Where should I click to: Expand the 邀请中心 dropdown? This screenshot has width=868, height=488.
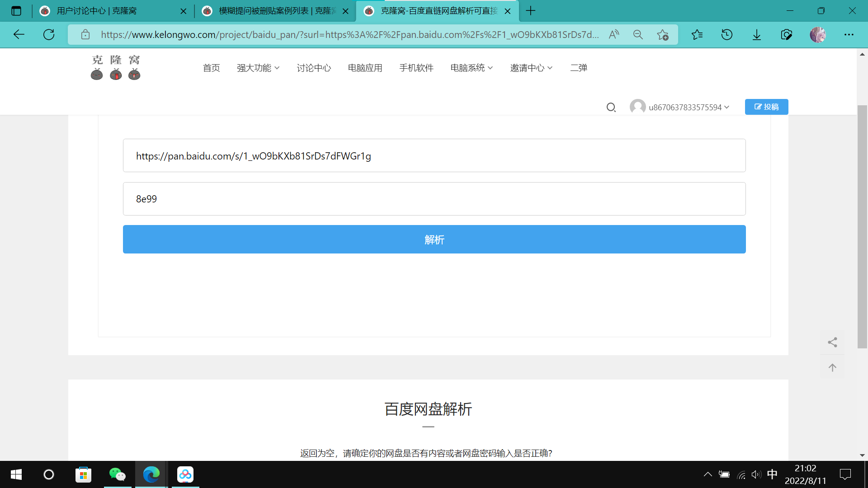531,68
